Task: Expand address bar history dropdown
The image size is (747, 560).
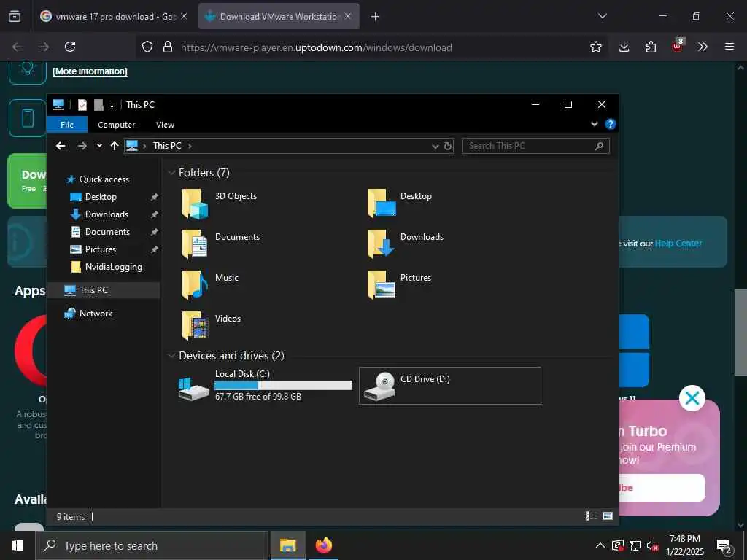Action: tap(435, 146)
